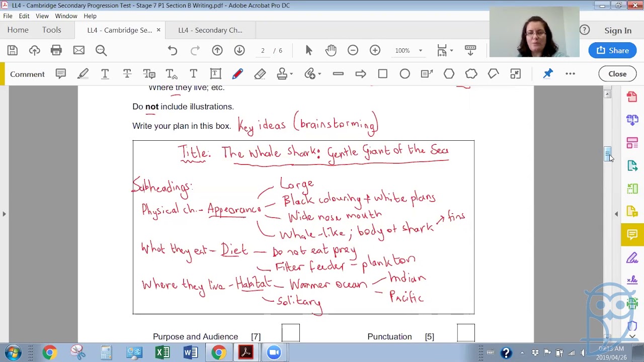The height and width of the screenshot is (362, 644).
Task: Open the Attach file dropdown
Action: point(312,74)
